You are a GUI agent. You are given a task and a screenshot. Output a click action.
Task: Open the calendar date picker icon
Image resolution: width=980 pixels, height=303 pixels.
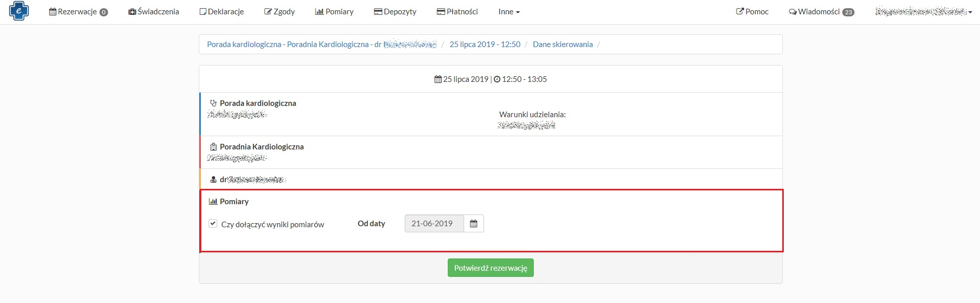pos(473,224)
